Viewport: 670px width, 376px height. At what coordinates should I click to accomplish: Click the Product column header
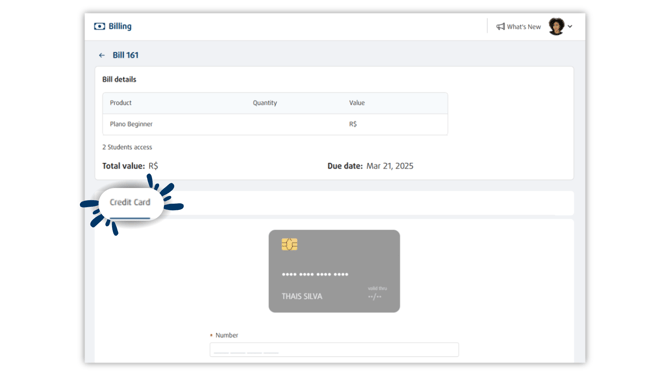click(x=120, y=103)
